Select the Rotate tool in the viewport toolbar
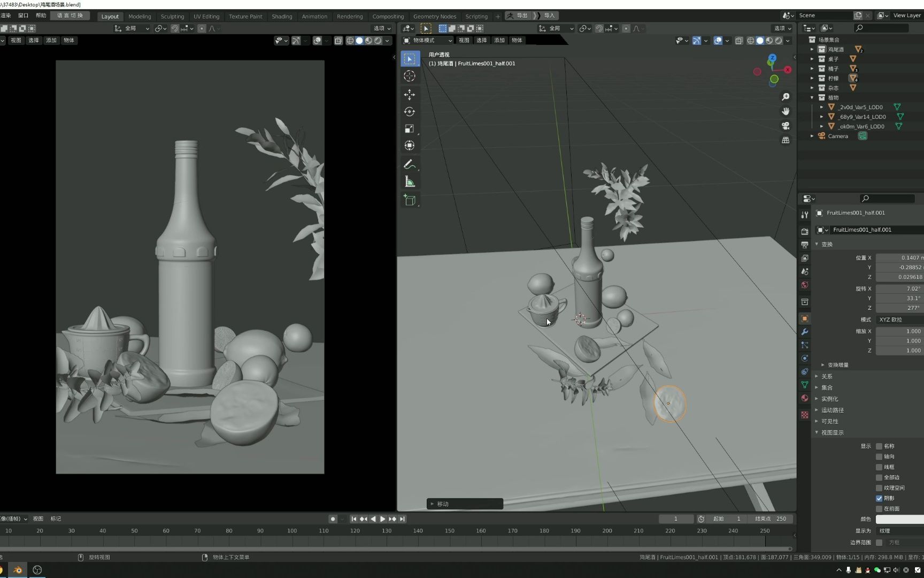The image size is (924, 578). pos(410,111)
